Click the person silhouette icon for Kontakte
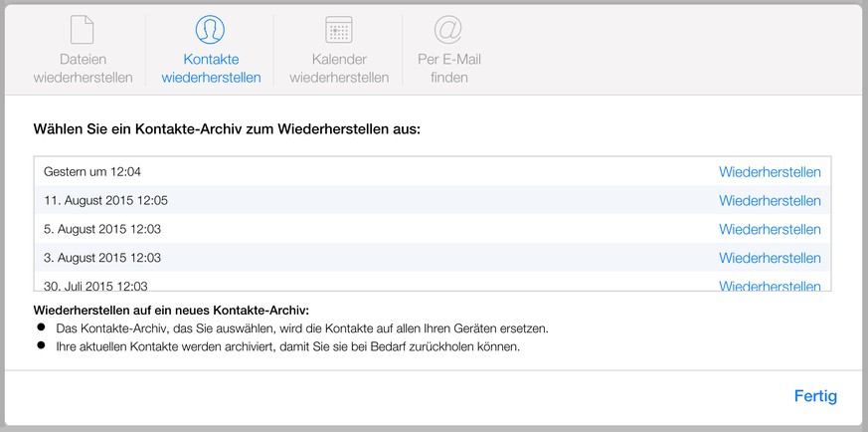Screen dimensions: 868x432 210,29
